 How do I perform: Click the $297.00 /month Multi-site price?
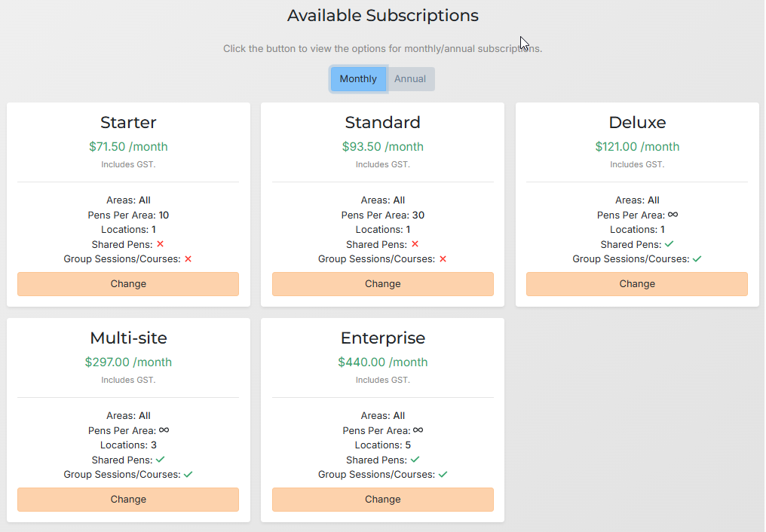coord(127,362)
